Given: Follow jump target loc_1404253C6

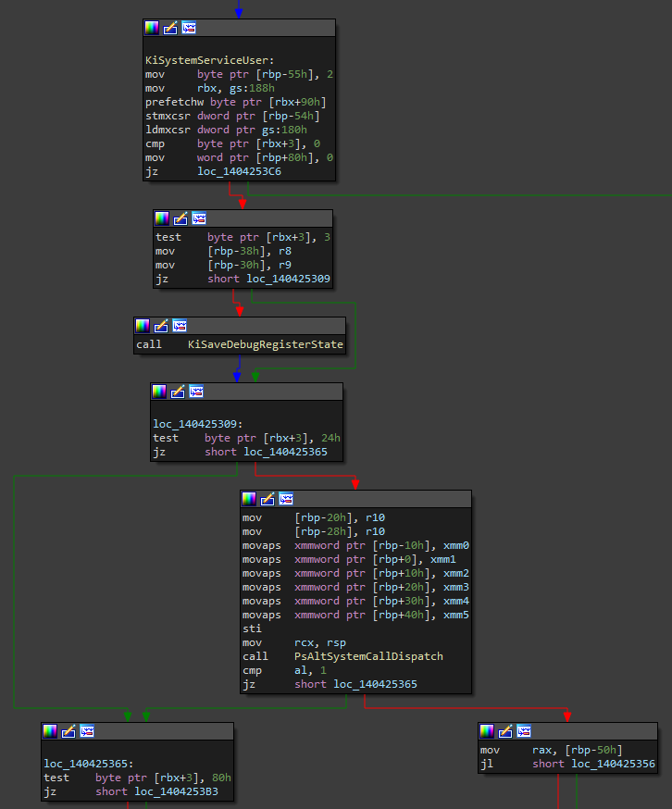Looking at the screenshot, I should coord(239,171).
